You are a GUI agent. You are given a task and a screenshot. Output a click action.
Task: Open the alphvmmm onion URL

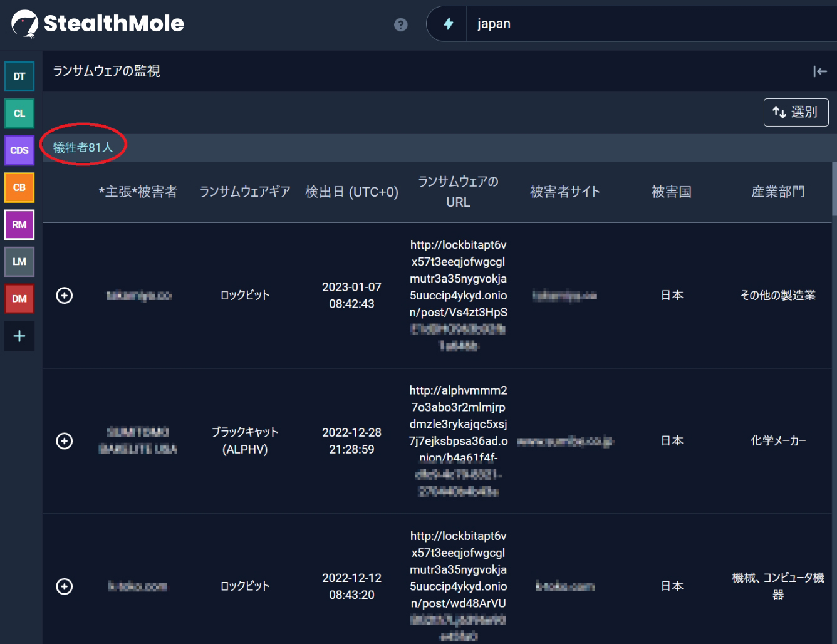(459, 441)
